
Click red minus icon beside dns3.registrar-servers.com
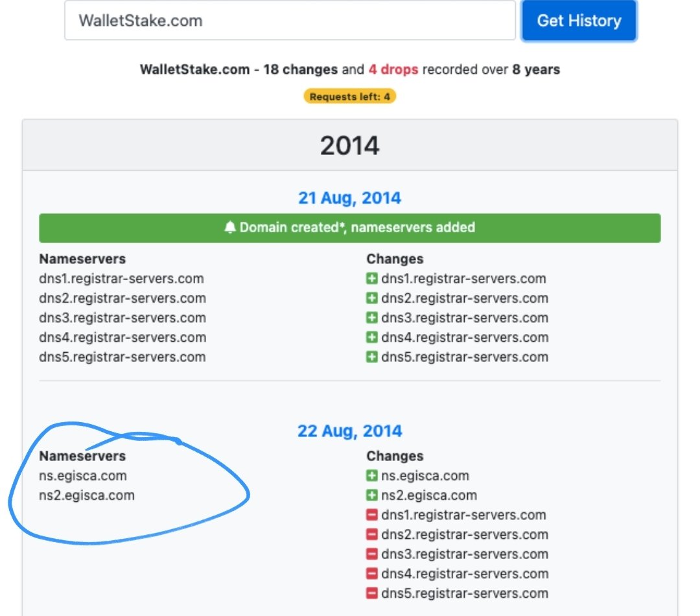[372, 554]
